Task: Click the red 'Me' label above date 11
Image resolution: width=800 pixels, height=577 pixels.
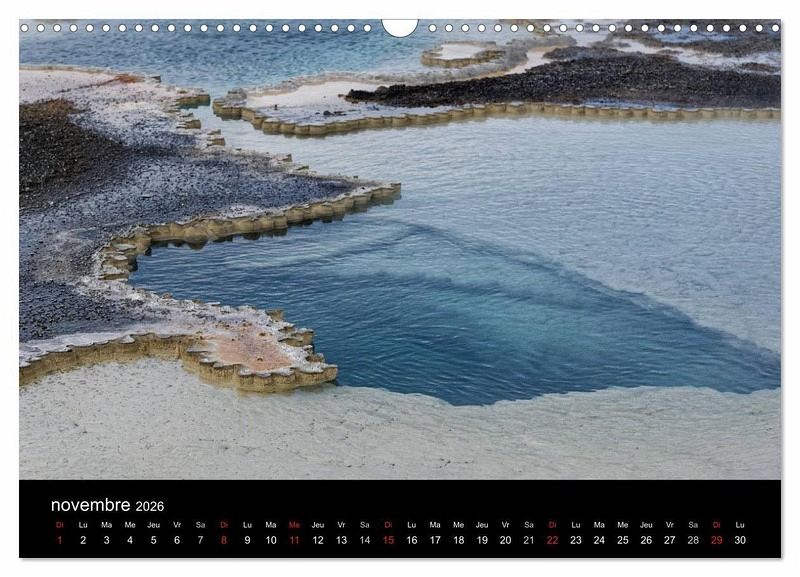Action: pyautogui.click(x=294, y=524)
